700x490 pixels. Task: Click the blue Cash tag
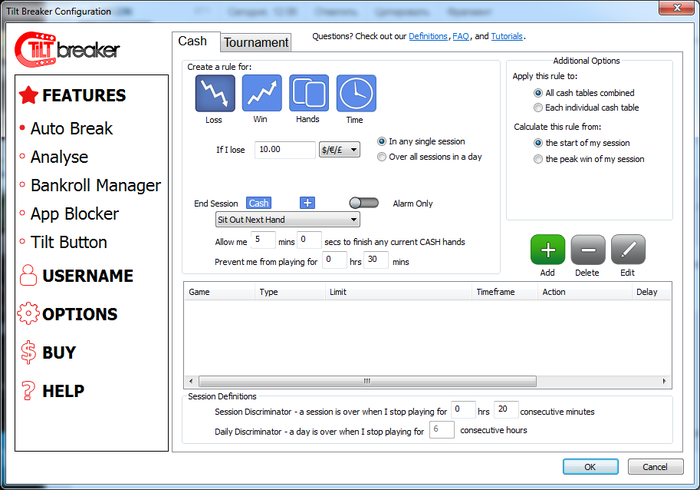258,203
